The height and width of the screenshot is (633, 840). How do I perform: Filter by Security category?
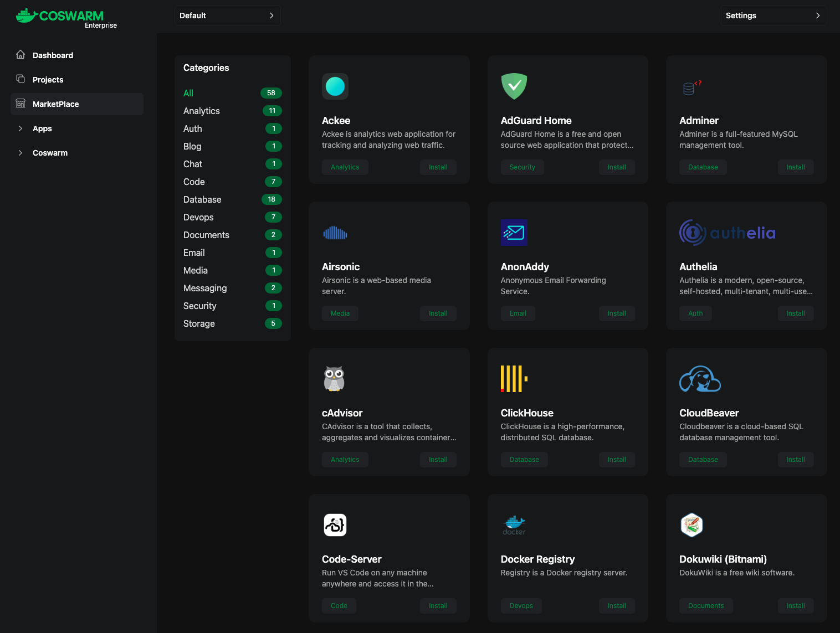233,306
